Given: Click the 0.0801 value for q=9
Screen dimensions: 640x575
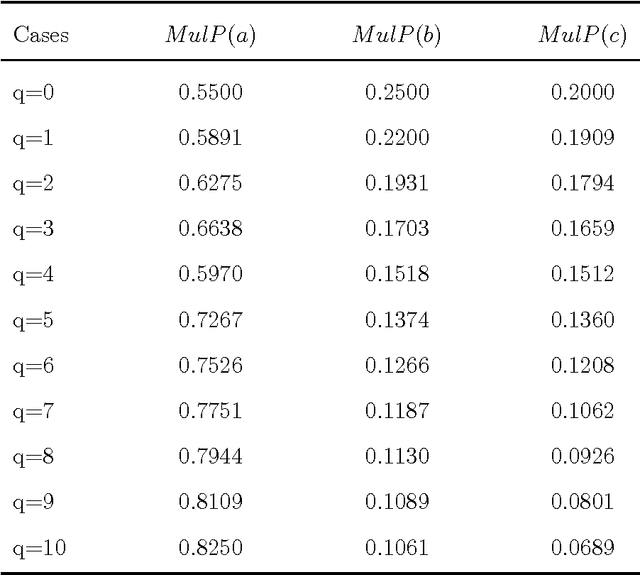Looking at the screenshot, I should pos(582,501).
